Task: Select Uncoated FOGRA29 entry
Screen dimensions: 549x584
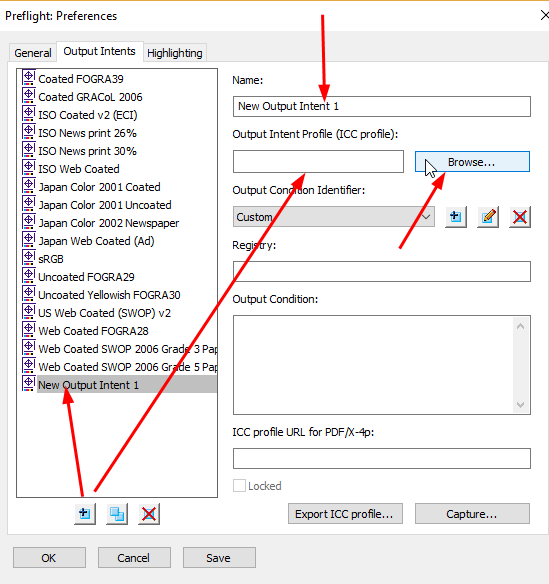Action: click(86, 277)
